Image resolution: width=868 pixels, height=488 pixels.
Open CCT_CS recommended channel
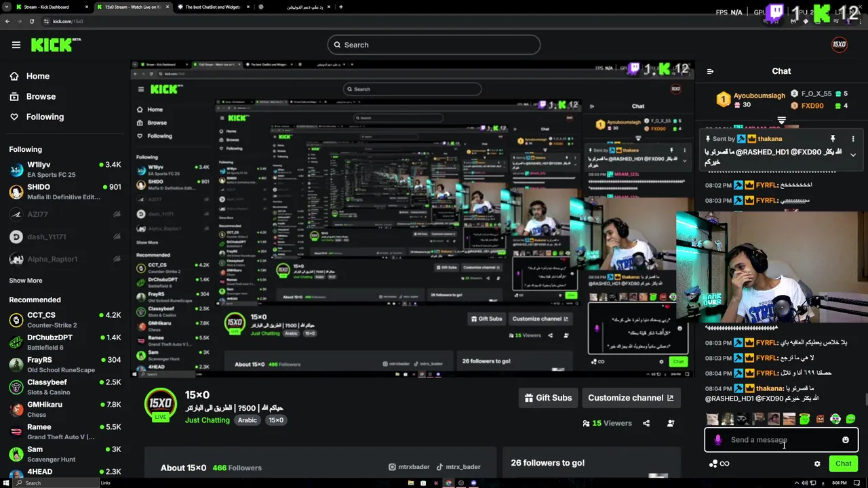64,320
